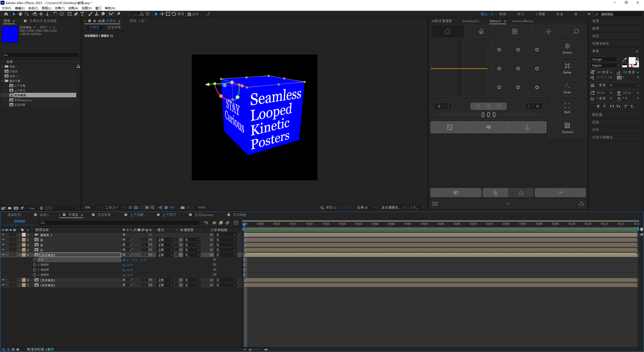644x352 pixels.
Task: Hide the 摄像机 1 layer eye toggle
Action: click(3, 235)
